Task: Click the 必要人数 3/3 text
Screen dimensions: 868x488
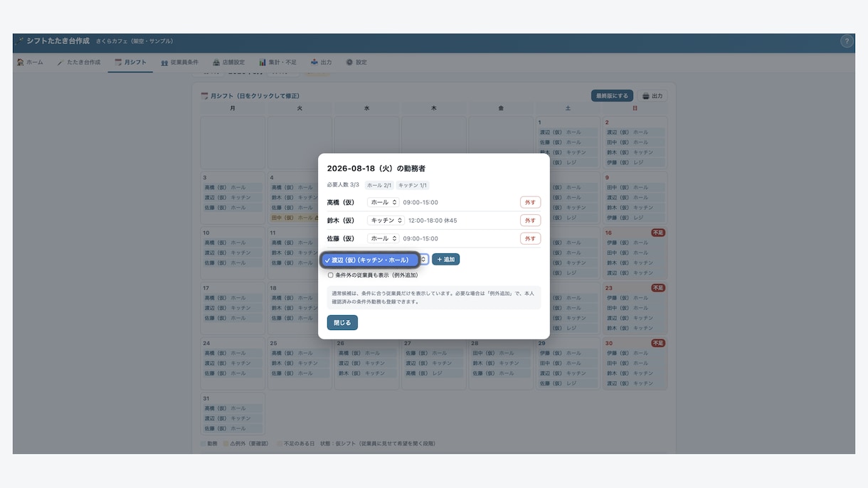Action: click(343, 185)
